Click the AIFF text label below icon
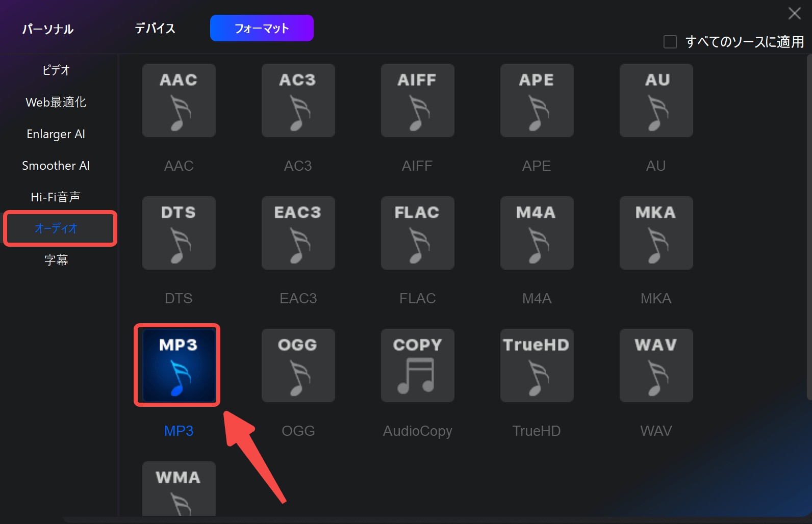This screenshot has width=812, height=524. point(417,166)
